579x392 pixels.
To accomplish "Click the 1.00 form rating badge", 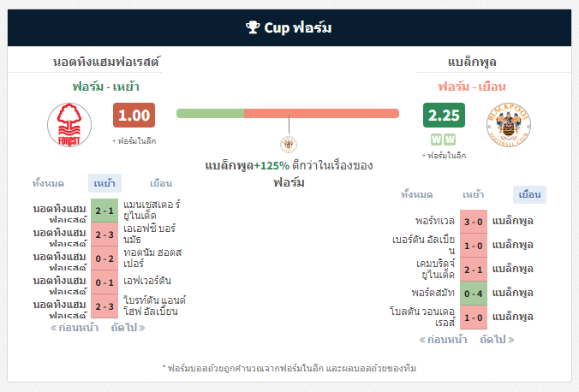I will point(134,116).
